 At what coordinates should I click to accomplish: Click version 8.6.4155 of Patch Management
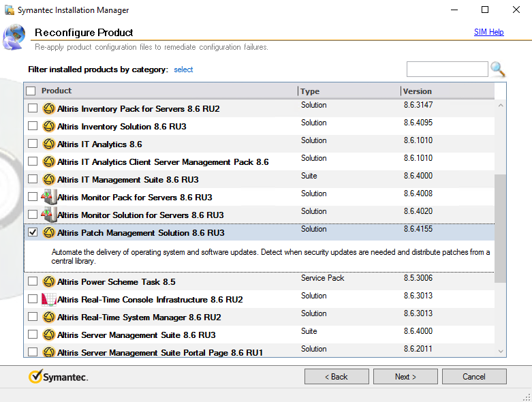(x=418, y=229)
